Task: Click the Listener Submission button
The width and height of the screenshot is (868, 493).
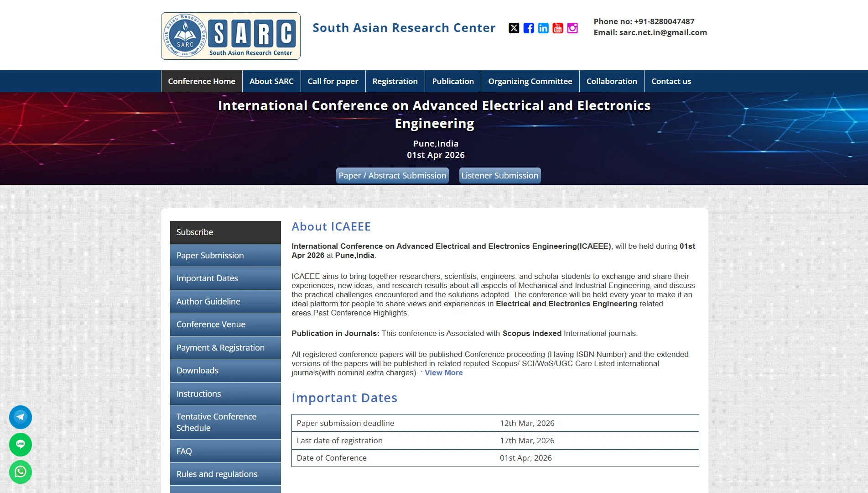Action: (499, 175)
